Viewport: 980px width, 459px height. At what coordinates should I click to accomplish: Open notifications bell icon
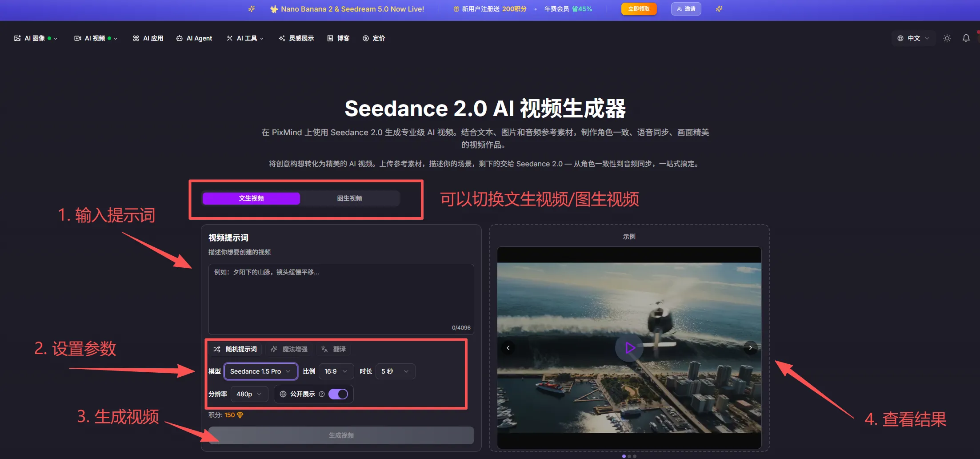[966, 38]
